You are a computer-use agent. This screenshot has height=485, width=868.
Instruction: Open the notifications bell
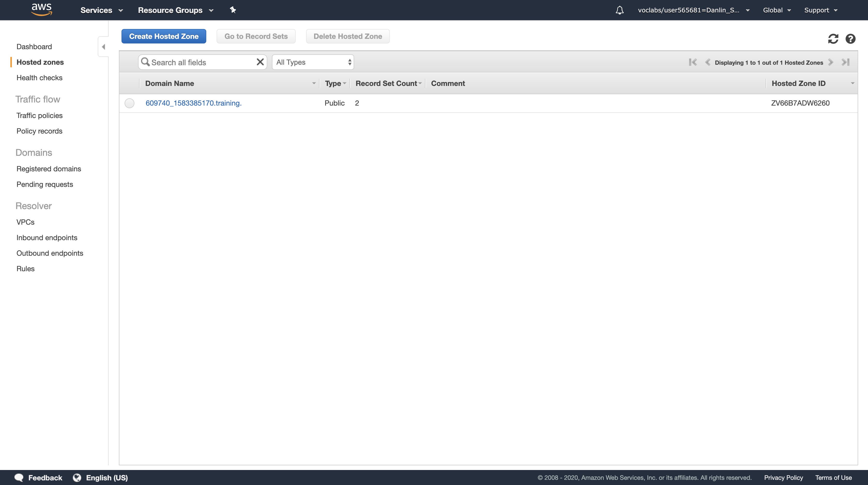pos(619,10)
